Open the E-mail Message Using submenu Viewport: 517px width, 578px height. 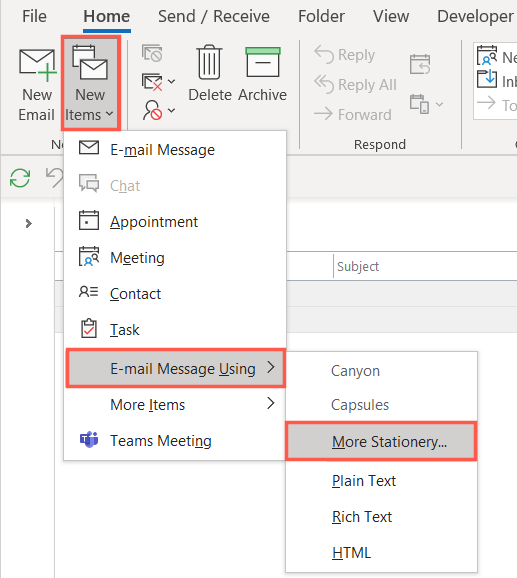[175, 368]
